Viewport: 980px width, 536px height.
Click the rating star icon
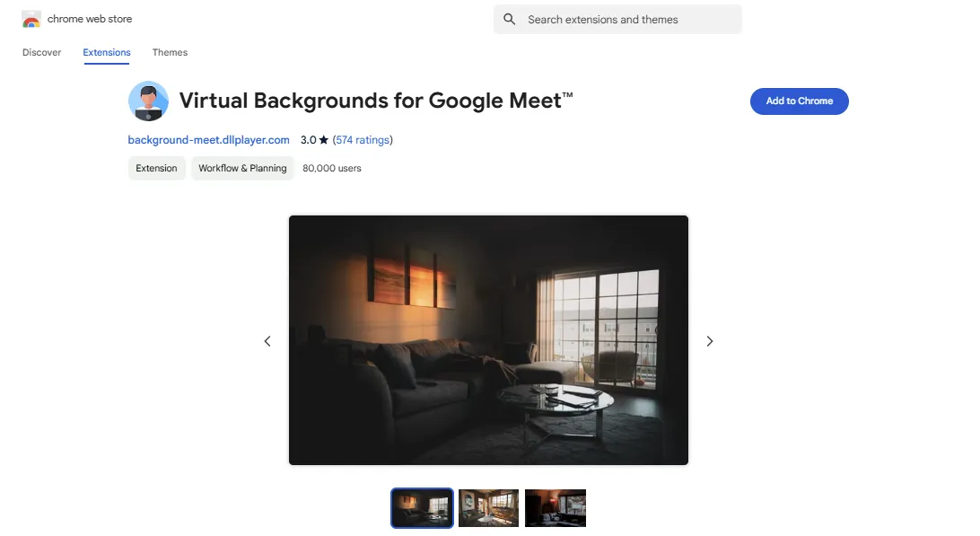tap(324, 139)
